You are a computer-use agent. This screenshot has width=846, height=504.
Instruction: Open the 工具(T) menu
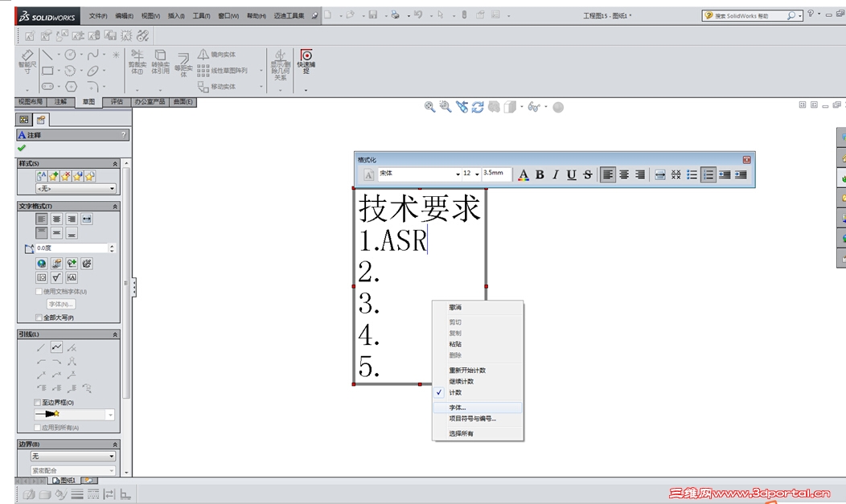[201, 15]
